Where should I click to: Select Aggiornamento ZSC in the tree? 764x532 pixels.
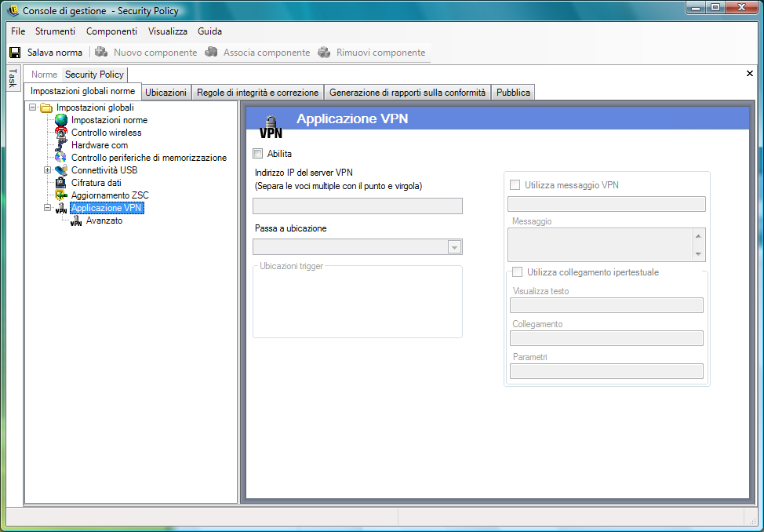point(110,195)
